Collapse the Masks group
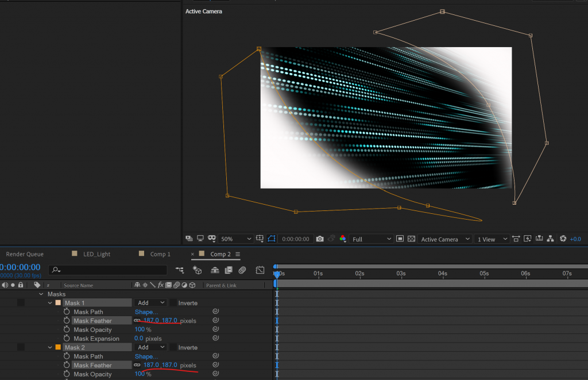 tap(41, 294)
